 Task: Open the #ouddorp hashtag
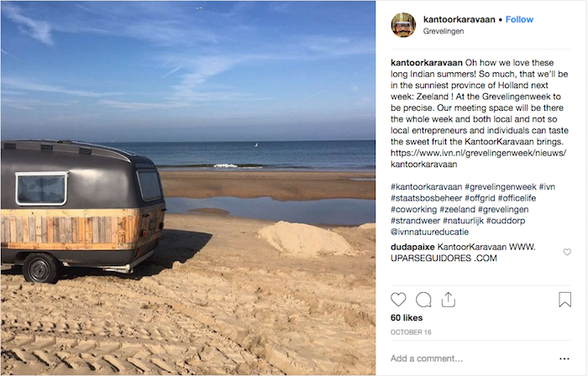tap(506, 221)
